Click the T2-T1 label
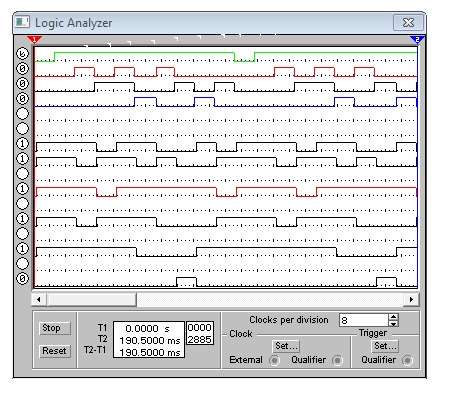 click(95, 350)
